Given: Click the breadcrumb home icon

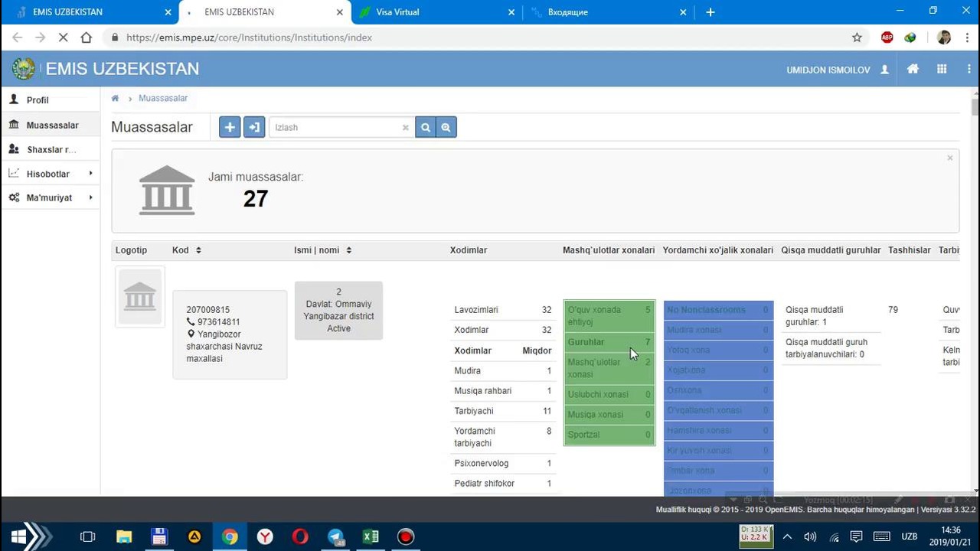Looking at the screenshot, I should [x=115, y=99].
